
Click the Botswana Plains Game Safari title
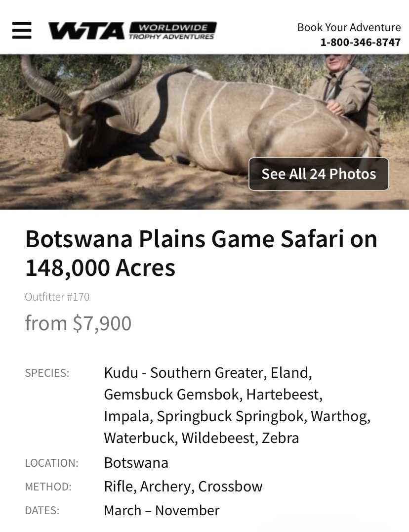(x=201, y=253)
